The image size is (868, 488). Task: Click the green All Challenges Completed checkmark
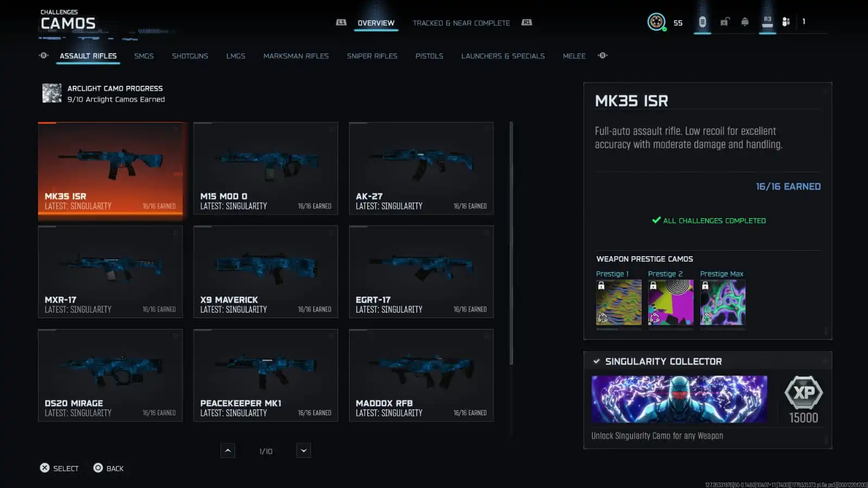[656, 220]
